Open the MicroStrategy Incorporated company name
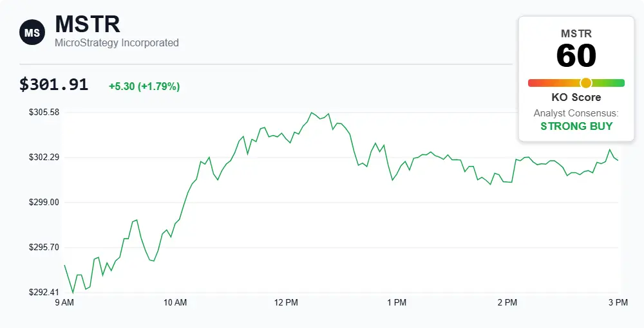The image size is (644, 328). (x=117, y=43)
